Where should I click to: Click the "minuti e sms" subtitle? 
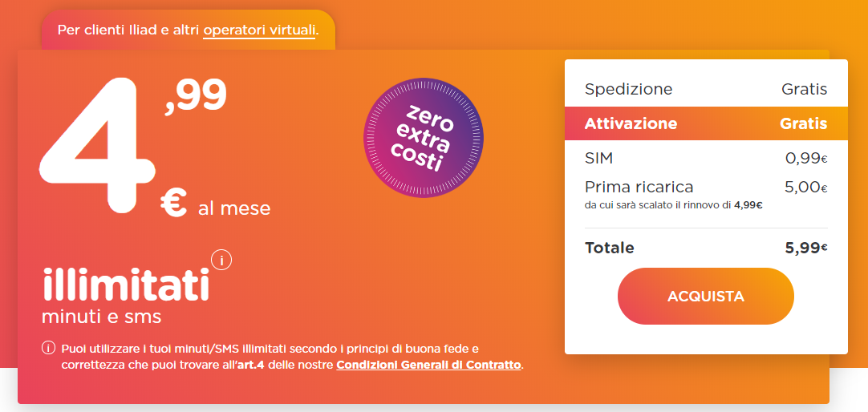click(101, 317)
